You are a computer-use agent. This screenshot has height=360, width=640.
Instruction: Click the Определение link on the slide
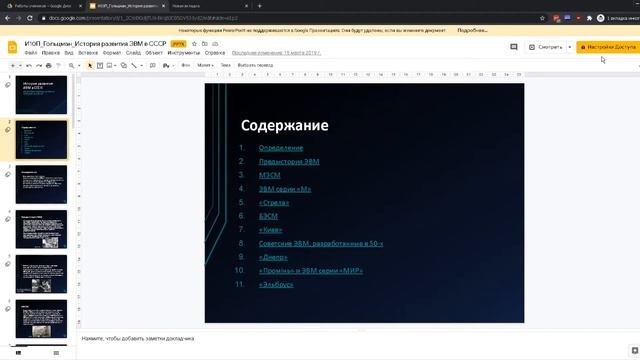click(281, 148)
